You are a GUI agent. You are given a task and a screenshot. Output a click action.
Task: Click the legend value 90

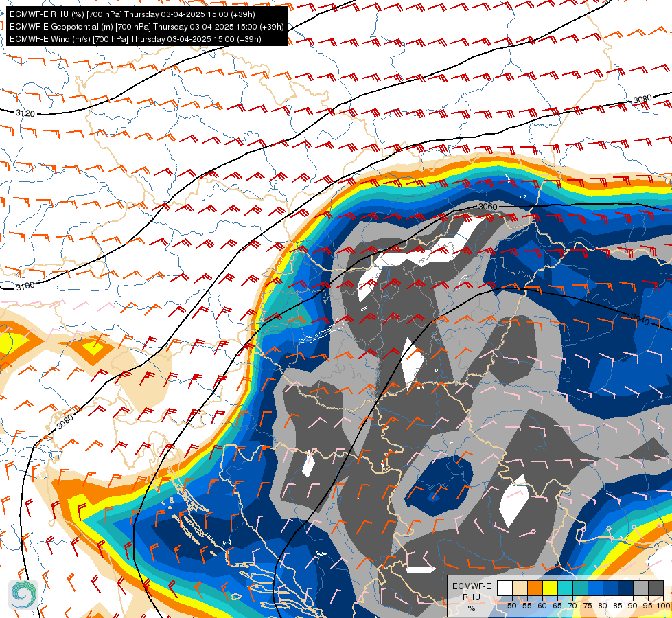[x=633, y=606]
